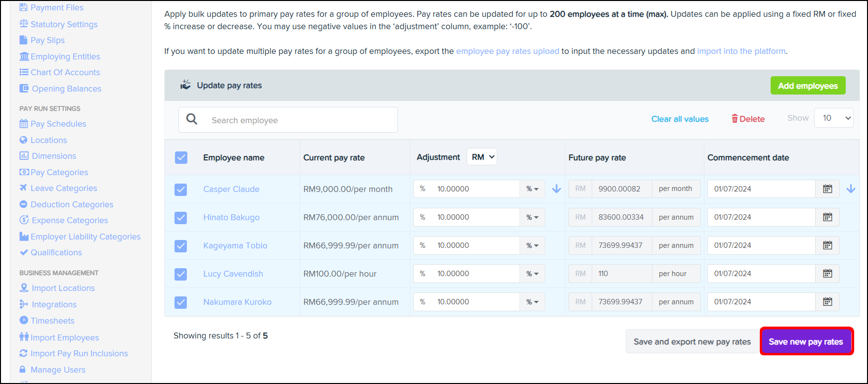Click the search magnifier icon
868x384 pixels.
(x=192, y=119)
